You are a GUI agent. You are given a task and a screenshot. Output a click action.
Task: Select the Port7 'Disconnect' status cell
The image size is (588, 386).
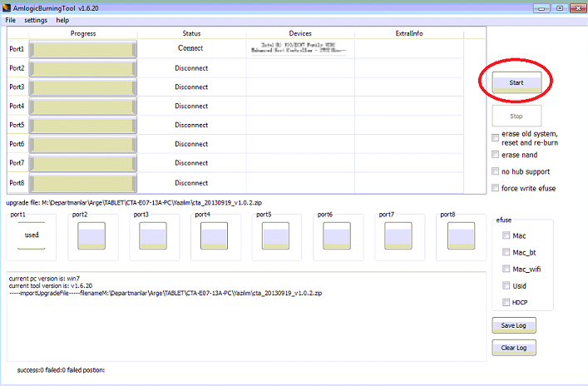coord(191,163)
